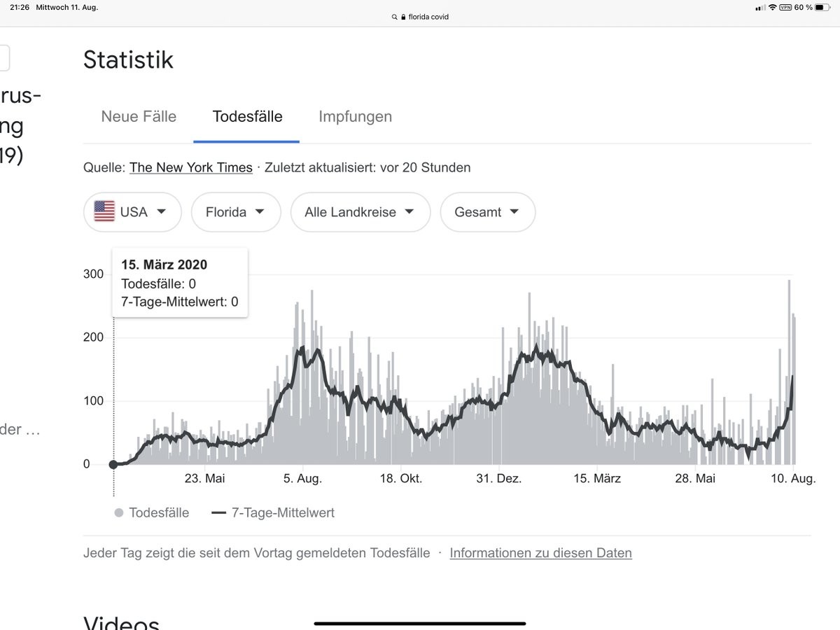Tap the cellular signal bars icon
The height and width of the screenshot is (630, 840).
click(760, 7)
